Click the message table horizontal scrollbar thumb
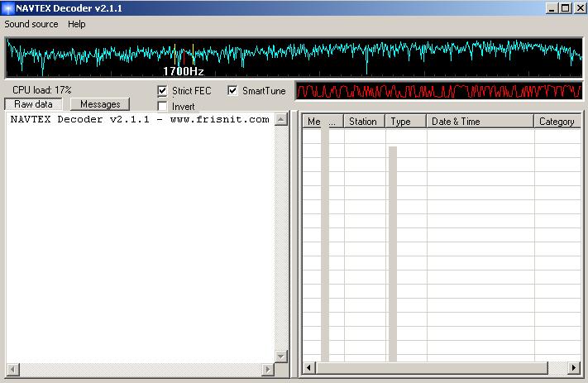Screen dimensions: 588x383 432,368
